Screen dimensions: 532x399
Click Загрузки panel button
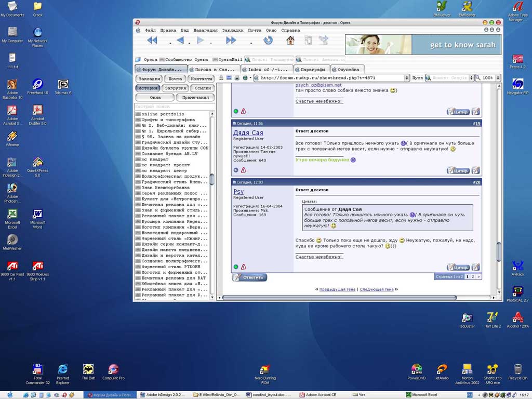pyautogui.click(x=176, y=88)
